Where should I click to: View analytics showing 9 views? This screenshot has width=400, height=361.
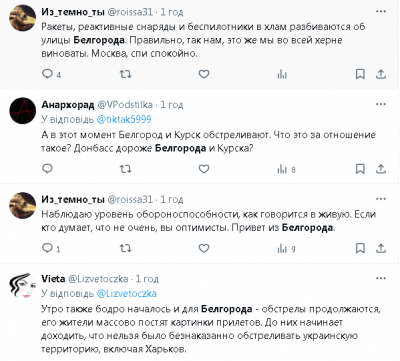tap(286, 249)
